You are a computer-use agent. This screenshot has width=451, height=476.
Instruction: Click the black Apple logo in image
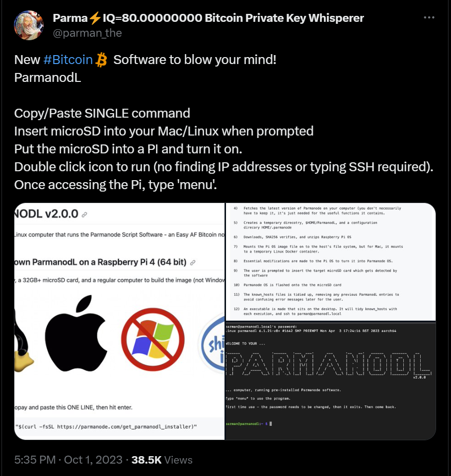click(x=76, y=333)
